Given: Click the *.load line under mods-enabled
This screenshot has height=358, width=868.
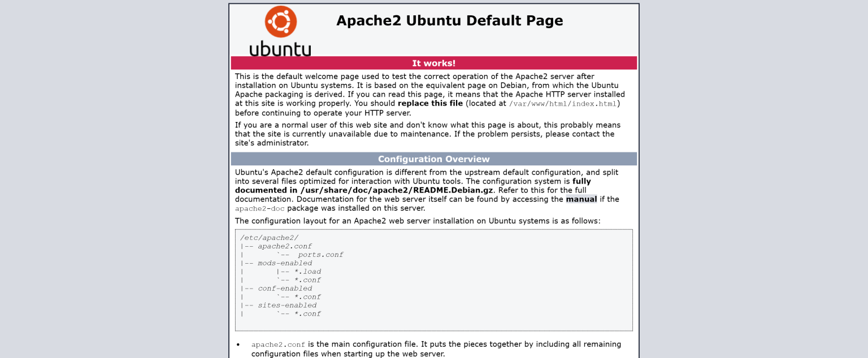Looking at the screenshot, I should [309, 271].
